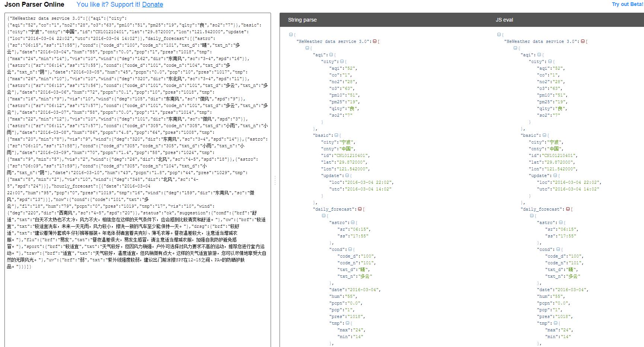This screenshot has width=644, height=347.
Task: Collapse first array item object in String parse
Action: coord(307,48)
